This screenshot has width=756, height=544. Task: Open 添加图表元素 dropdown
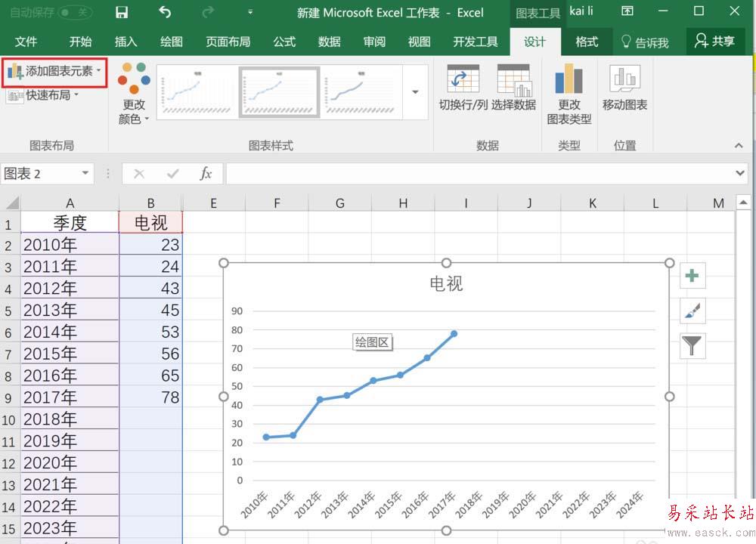pyautogui.click(x=54, y=72)
